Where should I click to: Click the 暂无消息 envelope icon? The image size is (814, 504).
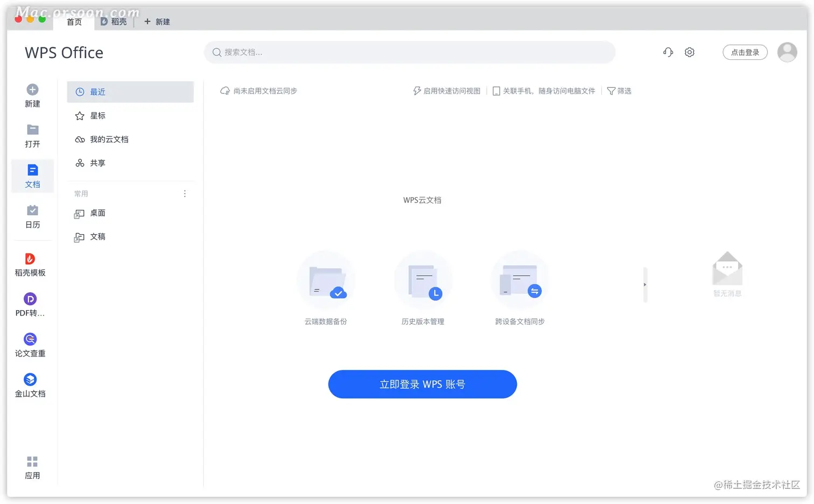[727, 268]
